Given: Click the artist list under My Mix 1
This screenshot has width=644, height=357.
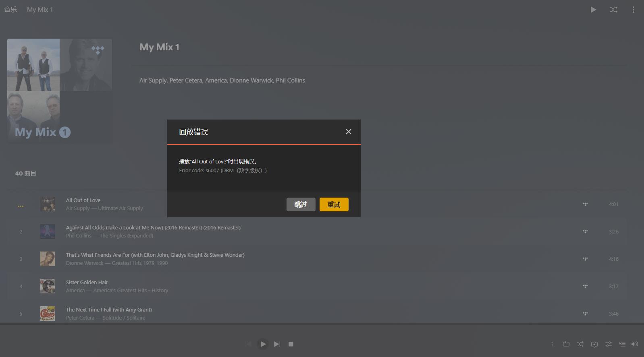Looking at the screenshot, I should 222,80.
